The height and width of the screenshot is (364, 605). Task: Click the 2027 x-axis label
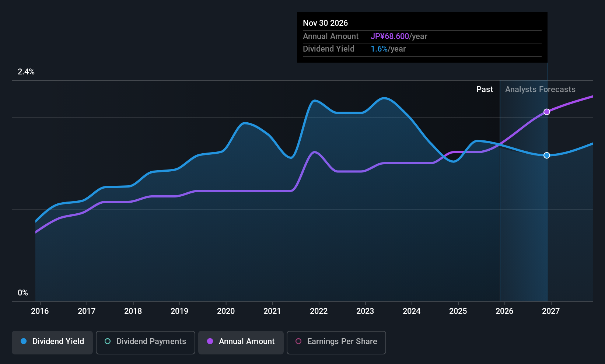(551, 311)
